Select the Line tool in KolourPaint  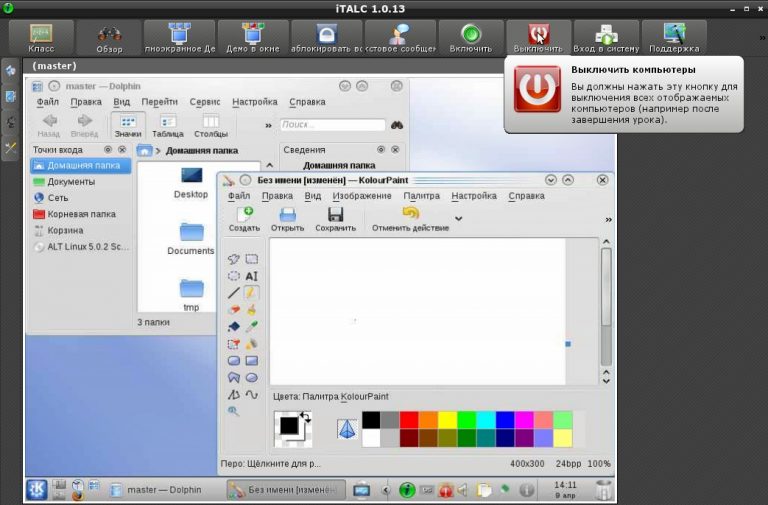coord(234,293)
